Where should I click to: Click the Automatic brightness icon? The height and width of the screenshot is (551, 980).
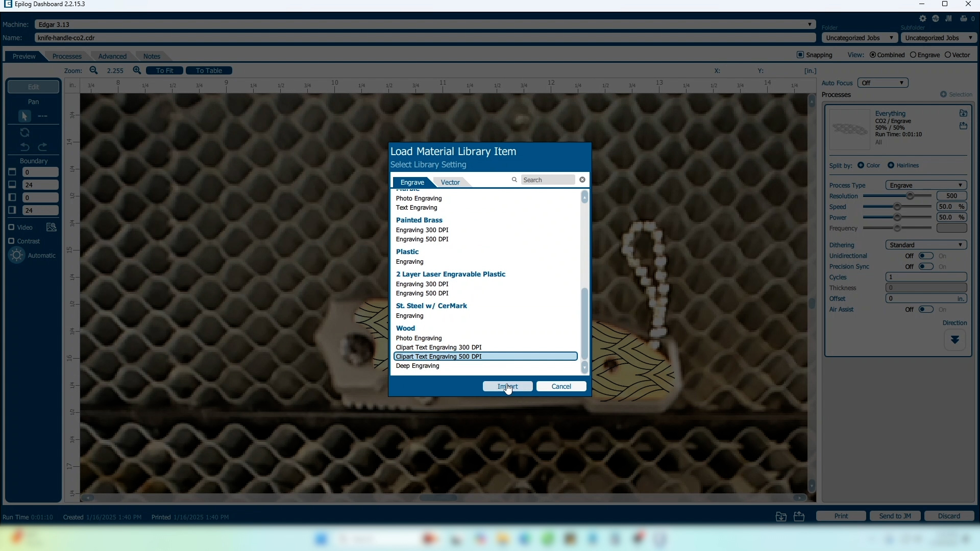pyautogui.click(x=17, y=255)
